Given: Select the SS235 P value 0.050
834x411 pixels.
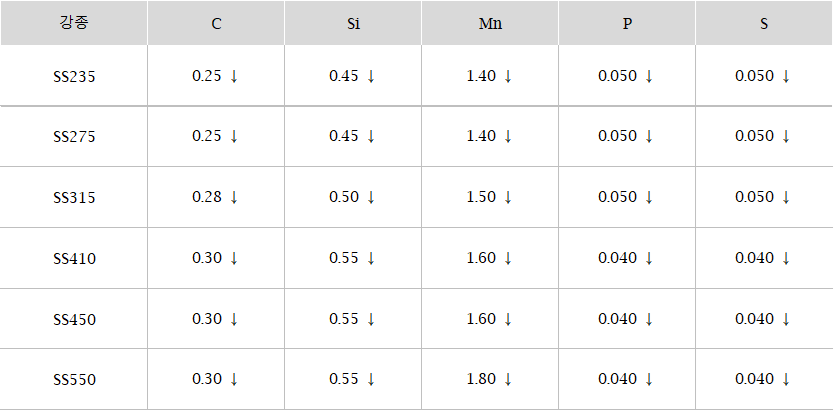Looking at the screenshot, I should (x=617, y=76).
